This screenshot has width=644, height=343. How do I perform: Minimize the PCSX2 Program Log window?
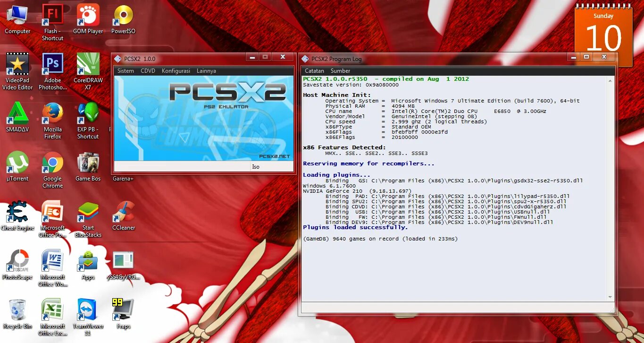point(574,57)
